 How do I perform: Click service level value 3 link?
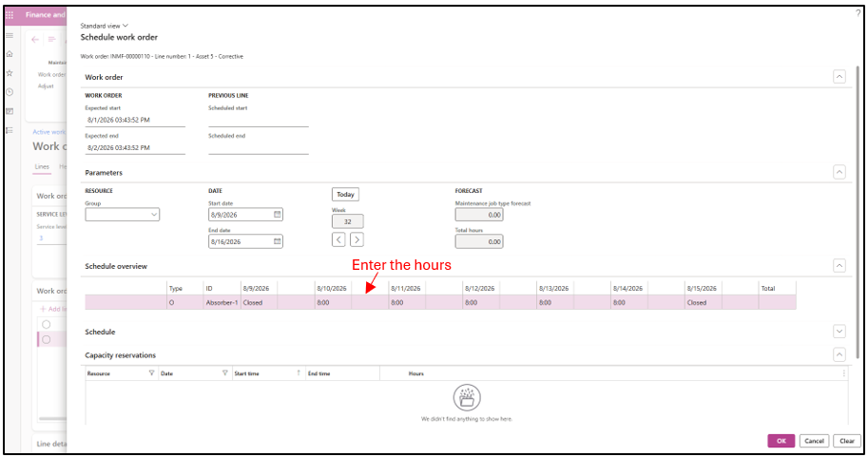tap(41, 238)
